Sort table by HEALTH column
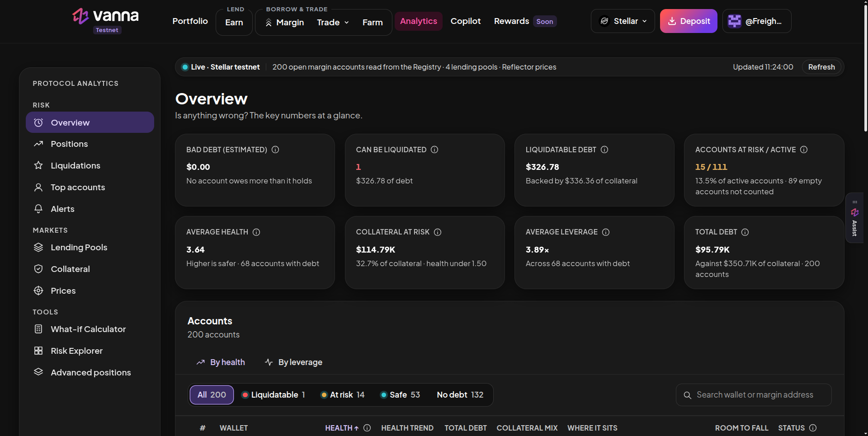 342,428
